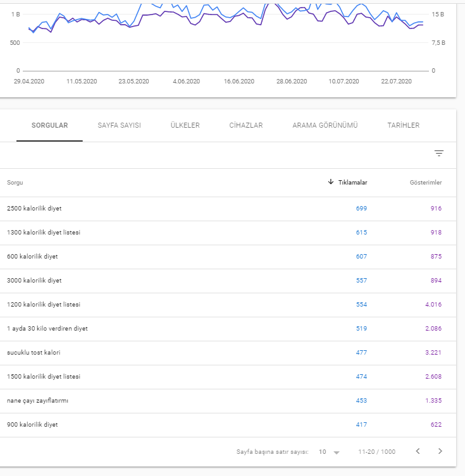Open the rows-per-page value 10

tap(322, 452)
